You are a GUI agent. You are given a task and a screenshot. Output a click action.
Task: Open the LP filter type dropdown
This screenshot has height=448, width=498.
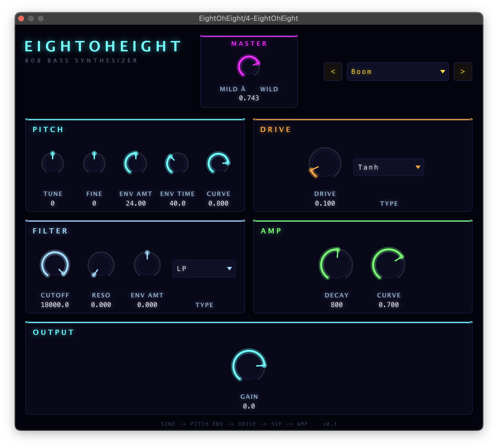[x=204, y=269]
